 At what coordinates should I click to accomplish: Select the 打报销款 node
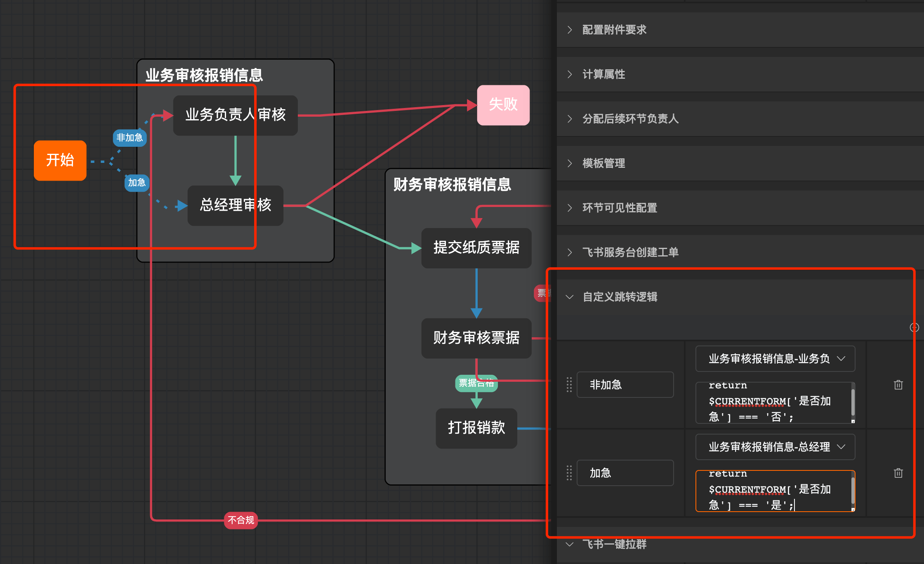(x=476, y=428)
